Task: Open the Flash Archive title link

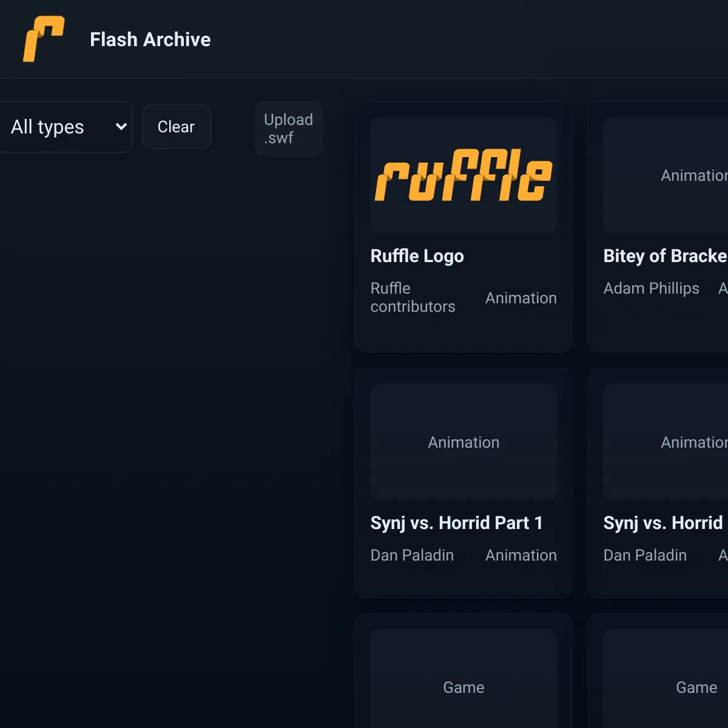Action: pos(150,39)
